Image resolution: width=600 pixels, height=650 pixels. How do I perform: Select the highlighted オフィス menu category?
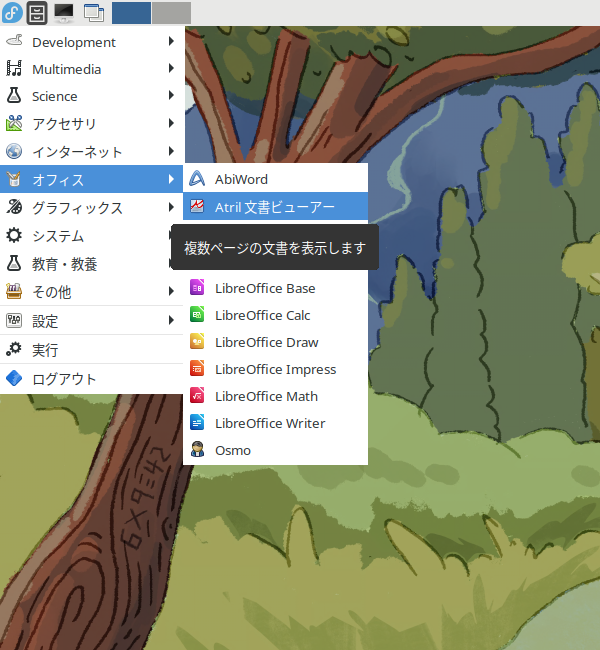point(91,179)
